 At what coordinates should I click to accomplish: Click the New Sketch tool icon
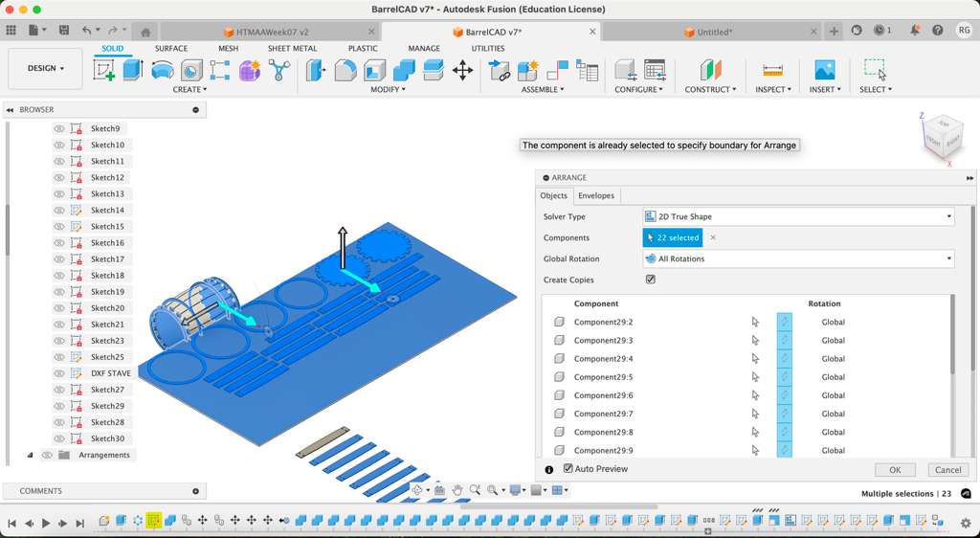pos(103,70)
